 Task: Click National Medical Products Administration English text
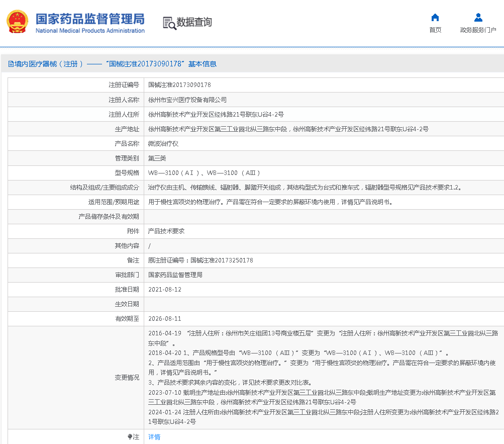coord(90,31)
